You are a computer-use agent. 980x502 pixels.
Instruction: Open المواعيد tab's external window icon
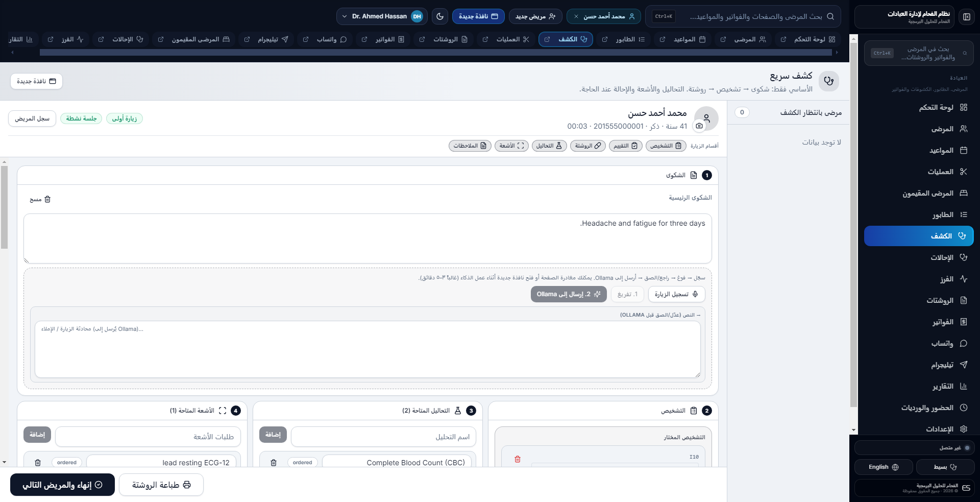pyautogui.click(x=663, y=39)
